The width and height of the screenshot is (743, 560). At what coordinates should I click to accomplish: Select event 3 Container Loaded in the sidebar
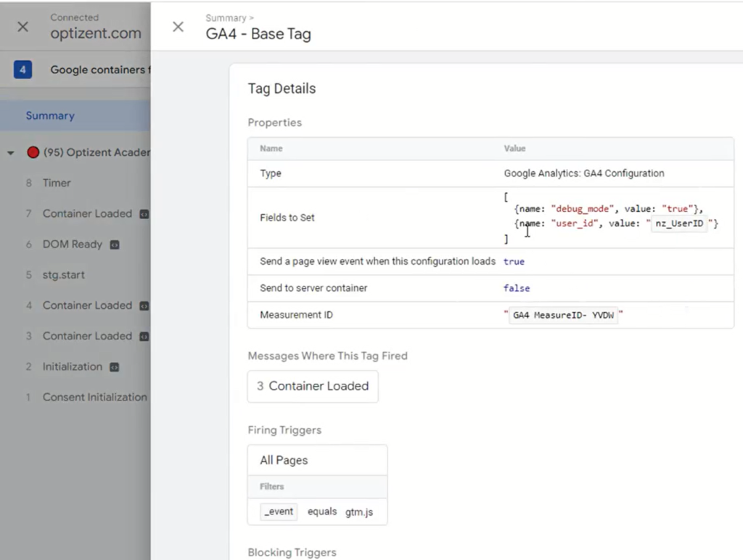[87, 336]
